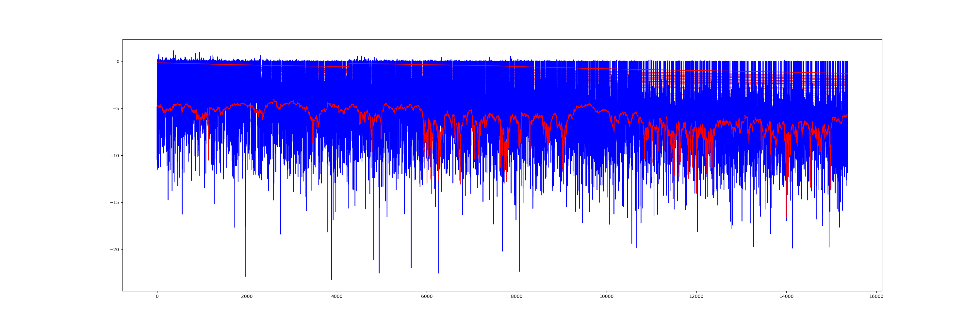980x327 pixels.
Task: Click the x-axis tick label 14000
Action: pyautogui.click(x=786, y=297)
